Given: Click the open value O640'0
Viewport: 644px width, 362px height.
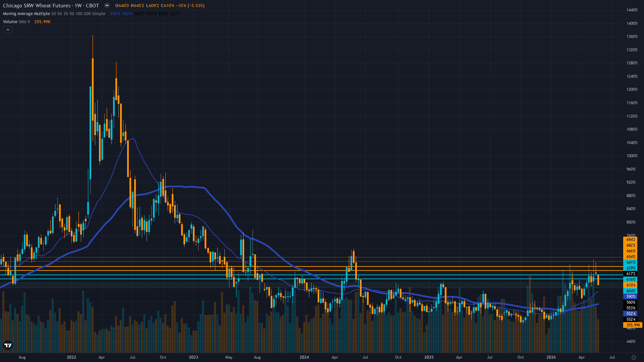Looking at the screenshot, I should [122, 6].
